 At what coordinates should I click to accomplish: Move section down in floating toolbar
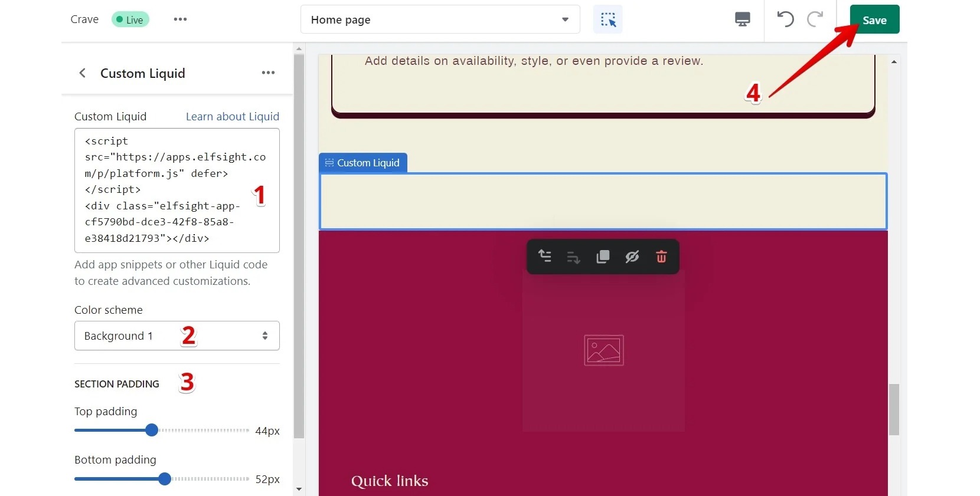pos(573,257)
